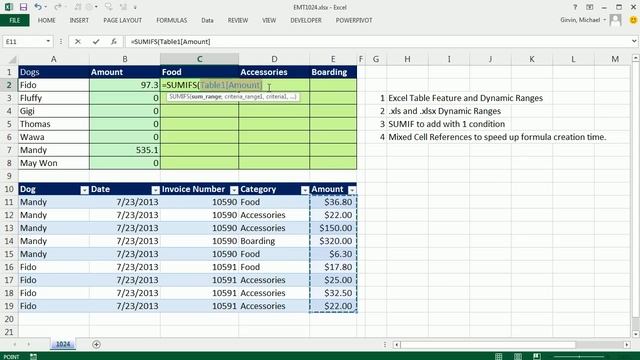Click into the Name Box showing E11
The height and width of the screenshot is (360, 640).
[24, 42]
